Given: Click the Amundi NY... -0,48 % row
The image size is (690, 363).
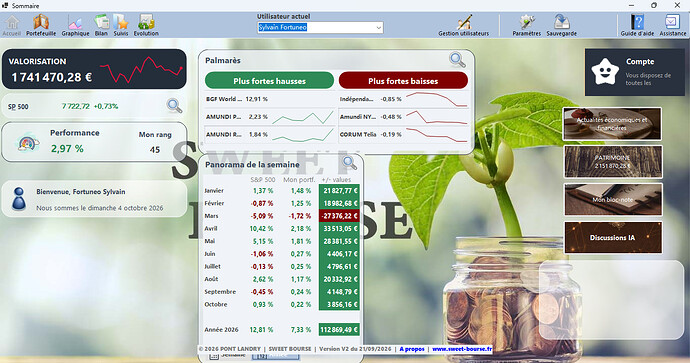Looking at the screenshot, I should pyautogui.click(x=403, y=117).
